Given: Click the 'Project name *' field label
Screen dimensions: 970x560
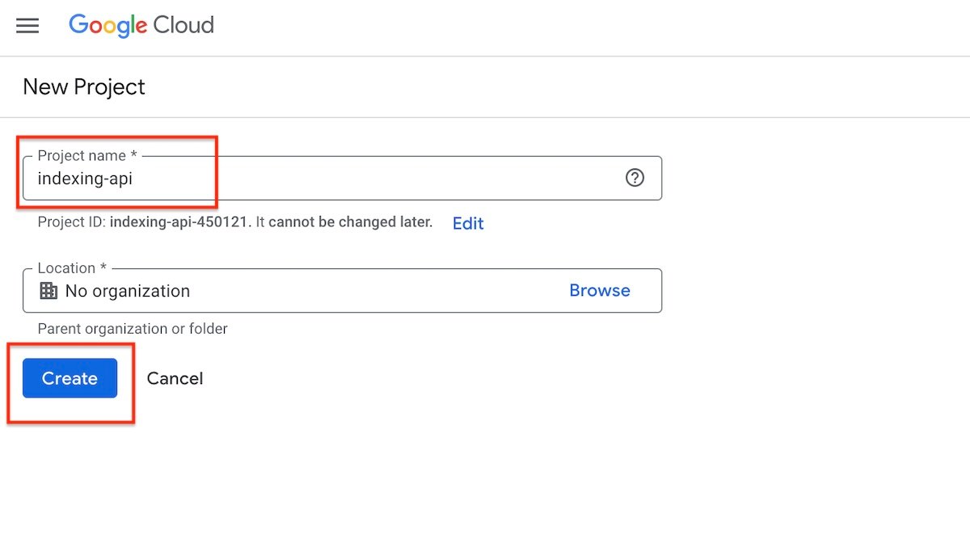Looking at the screenshot, I should (x=87, y=155).
